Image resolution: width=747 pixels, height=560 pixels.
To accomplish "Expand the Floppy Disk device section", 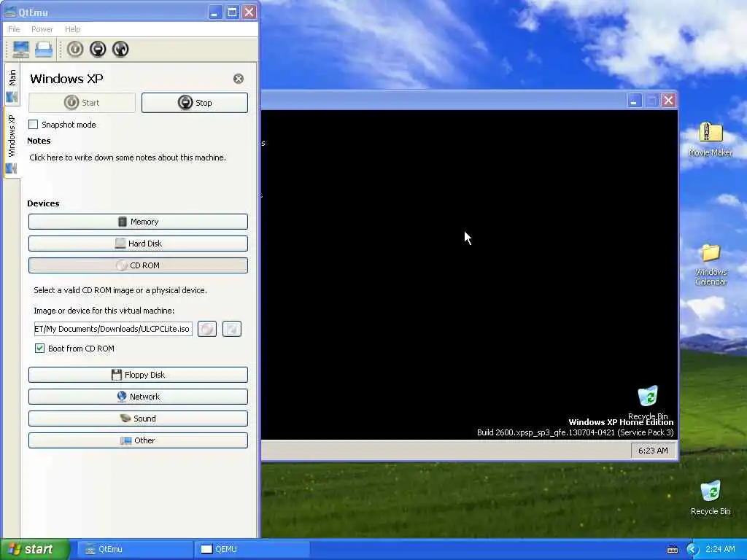I will [x=138, y=376].
